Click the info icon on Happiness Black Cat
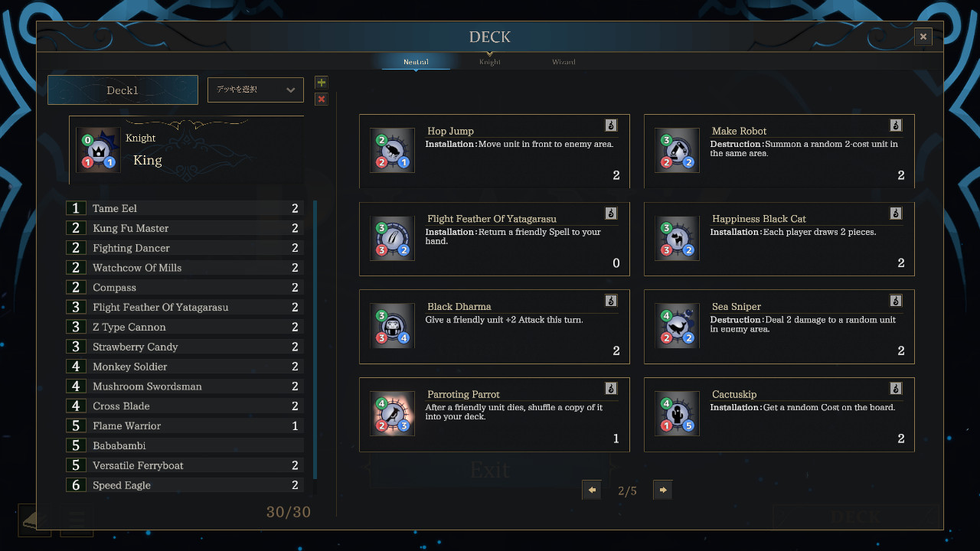This screenshot has width=980, height=551. click(896, 213)
